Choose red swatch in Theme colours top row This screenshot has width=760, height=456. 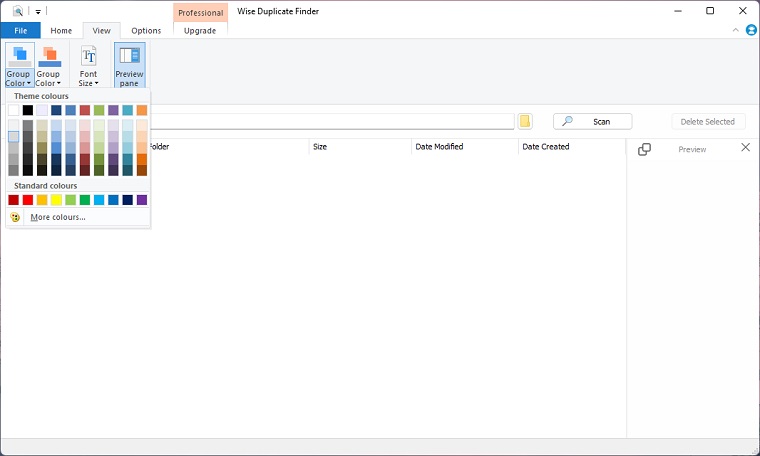coord(85,110)
